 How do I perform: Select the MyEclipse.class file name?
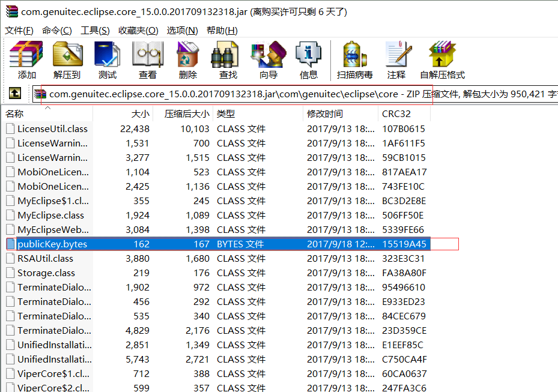coord(51,215)
